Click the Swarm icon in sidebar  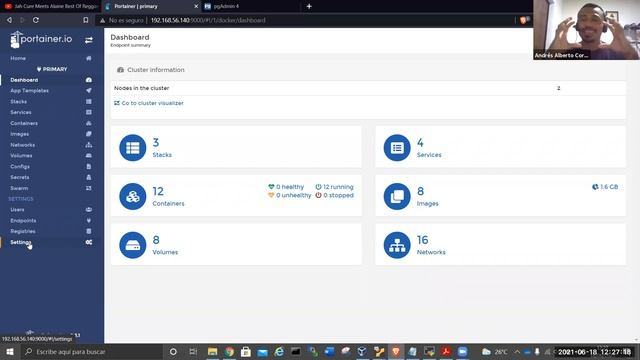(89, 188)
